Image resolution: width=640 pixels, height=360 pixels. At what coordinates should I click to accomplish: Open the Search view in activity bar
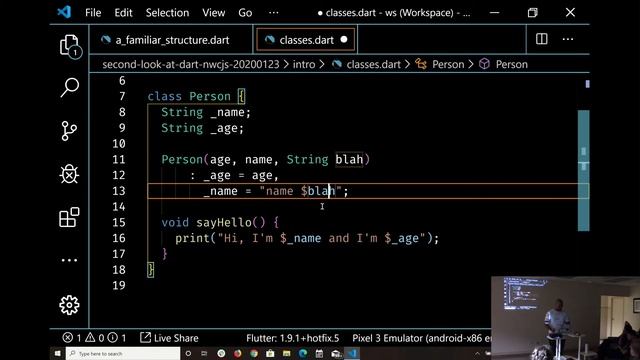coord(69,87)
